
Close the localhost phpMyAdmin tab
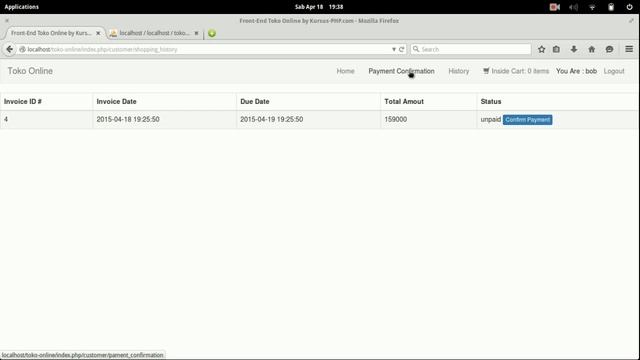(x=196, y=33)
